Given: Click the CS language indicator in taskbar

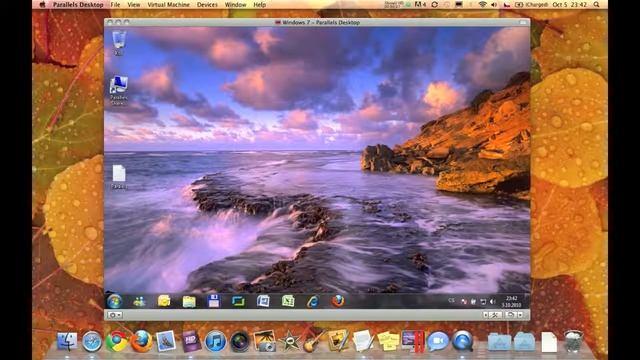Looking at the screenshot, I should [x=451, y=301].
